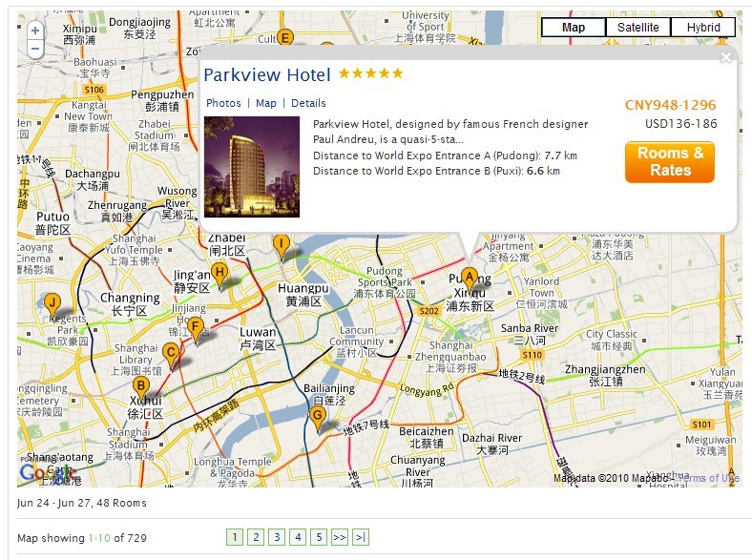
Task: Go to results page 3
Action: (277, 537)
